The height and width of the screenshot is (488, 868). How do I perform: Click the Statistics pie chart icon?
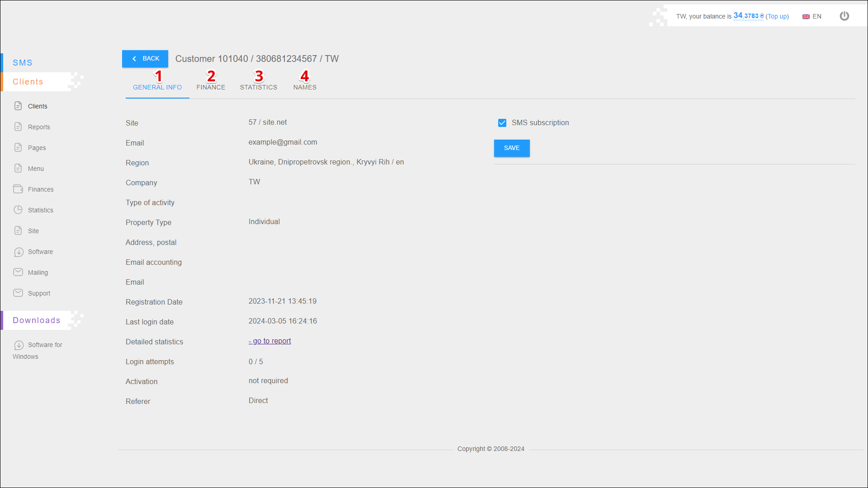point(18,210)
